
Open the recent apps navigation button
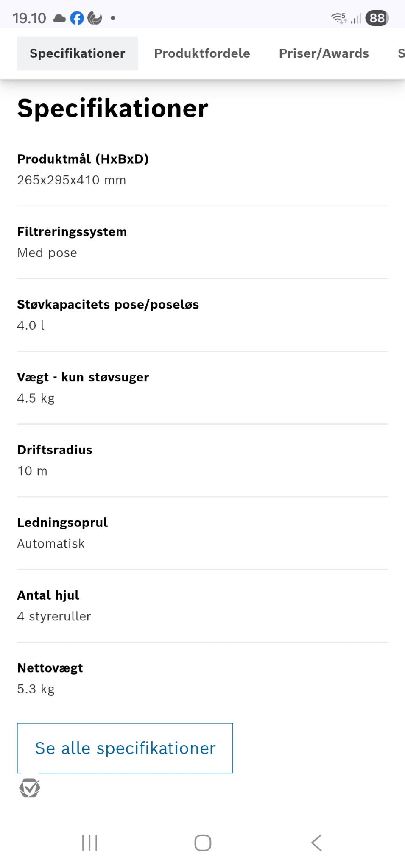(x=89, y=843)
